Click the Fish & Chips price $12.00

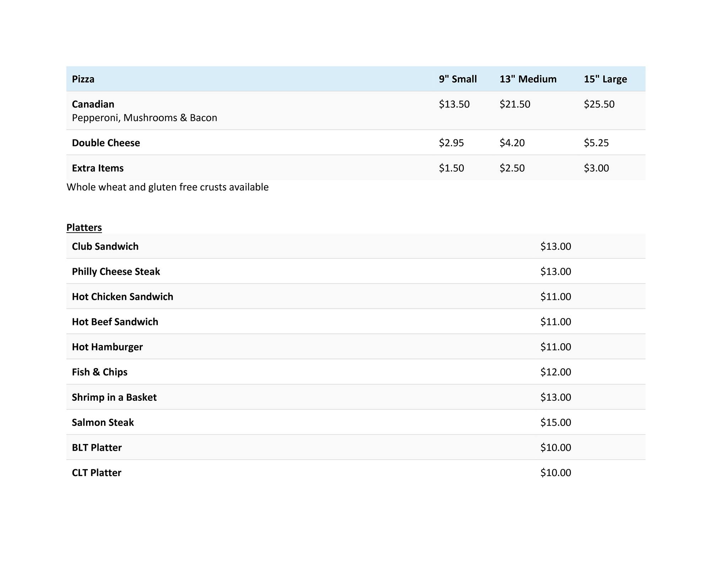point(556,372)
